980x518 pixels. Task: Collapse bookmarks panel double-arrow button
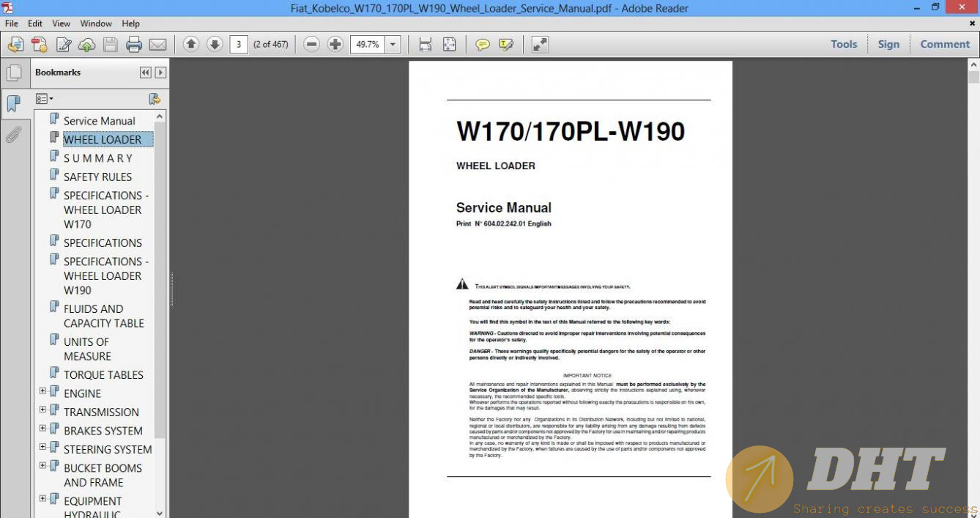click(x=146, y=73)
